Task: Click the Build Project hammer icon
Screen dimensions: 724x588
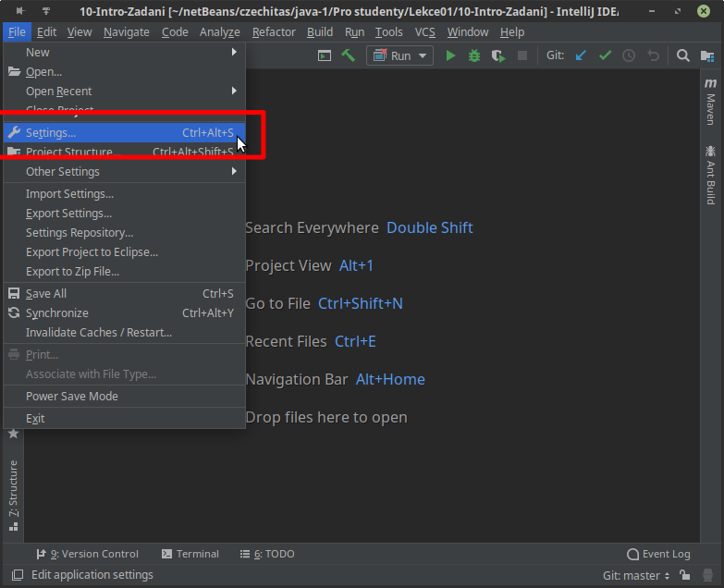Action: click(349, 55)
